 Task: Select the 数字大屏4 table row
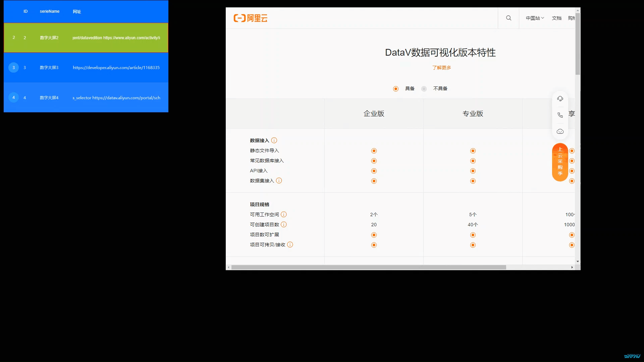pyautogui.click(x=86, y=98)
